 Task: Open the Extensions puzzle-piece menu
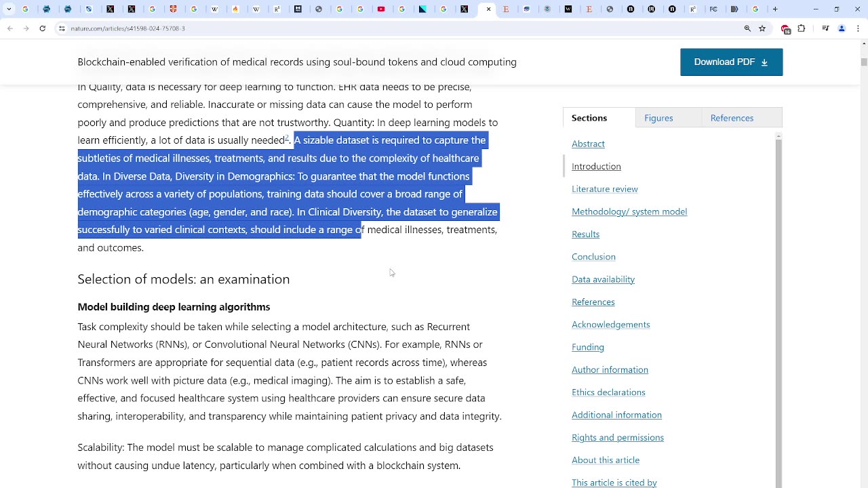click(x=802, y=28)
